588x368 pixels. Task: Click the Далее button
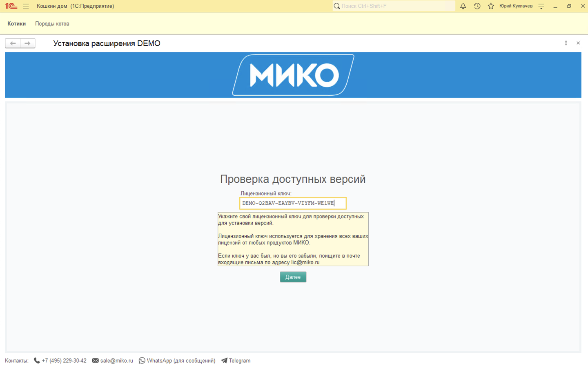click(293, 277)
